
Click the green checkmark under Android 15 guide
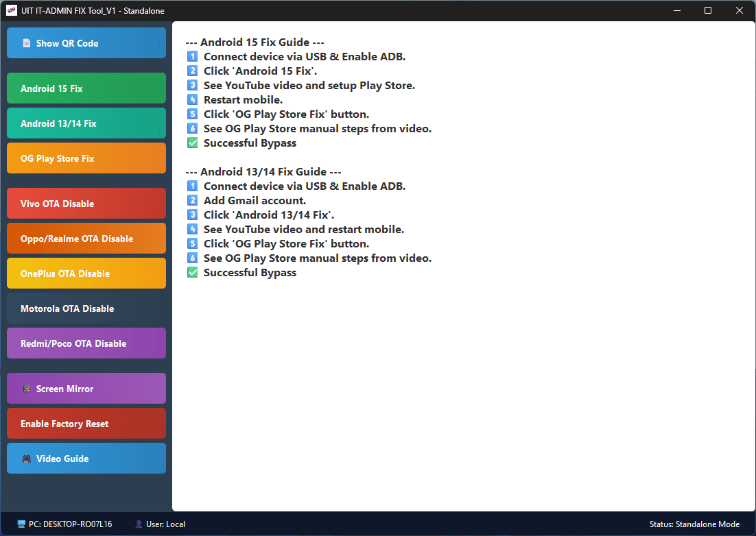click(x=192, y=143)
